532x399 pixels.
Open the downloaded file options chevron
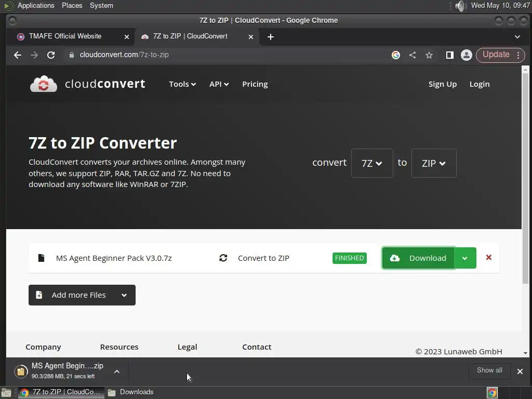click(x=117, y=371)
